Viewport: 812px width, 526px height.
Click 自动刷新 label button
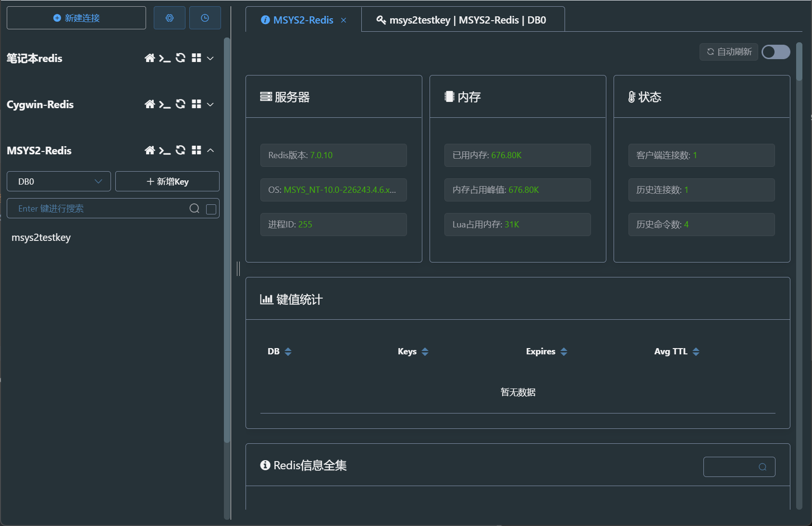(x=729, y=52)
